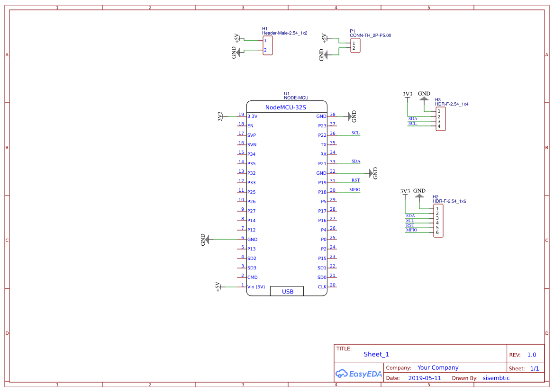Click the SCL net label at header H2
Viewport: 554px width, 392px height.
pyautogui.click(x=410, y=220)
